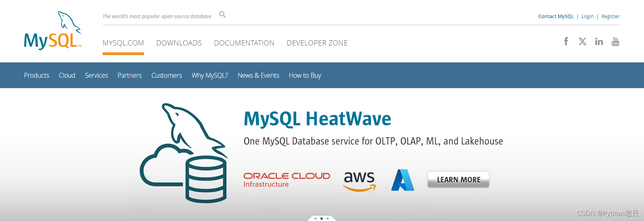Screen dimensions: 644x221
Task: Open the Customers menu item
Action: [x=167, y=75]
